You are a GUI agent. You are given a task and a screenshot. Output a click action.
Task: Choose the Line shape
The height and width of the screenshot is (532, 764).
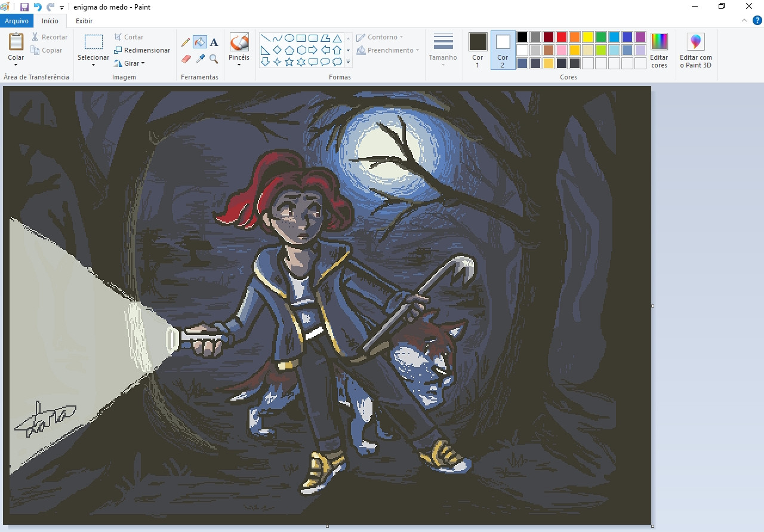coord(266,38)
